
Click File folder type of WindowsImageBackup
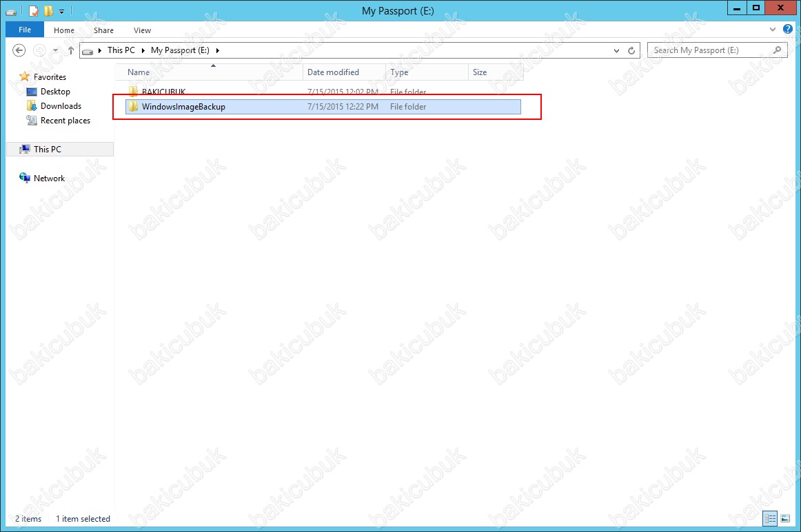pos(408,107)
